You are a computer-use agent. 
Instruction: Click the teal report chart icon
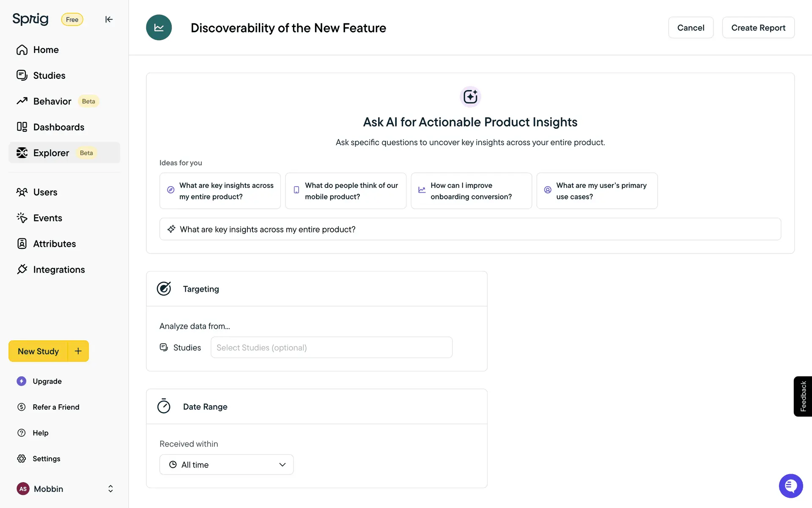[x=159, y=28]
